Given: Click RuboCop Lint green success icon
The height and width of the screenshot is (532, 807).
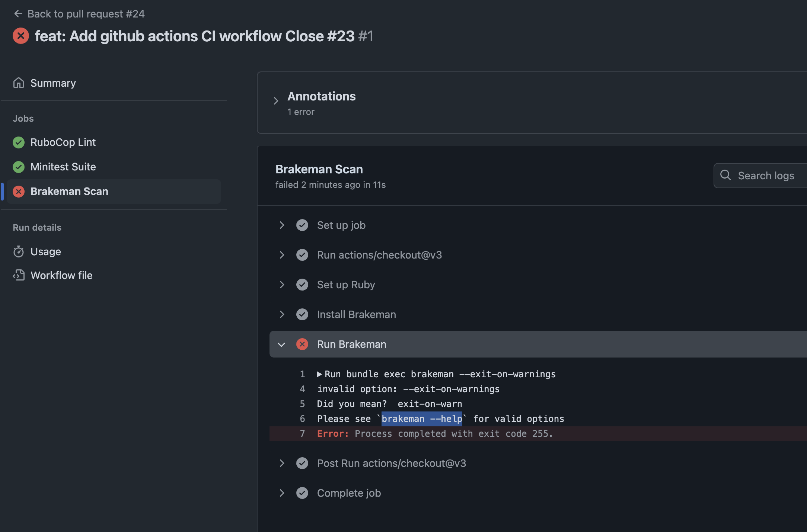Looking at the screenshot, I should tap(19, 142).
